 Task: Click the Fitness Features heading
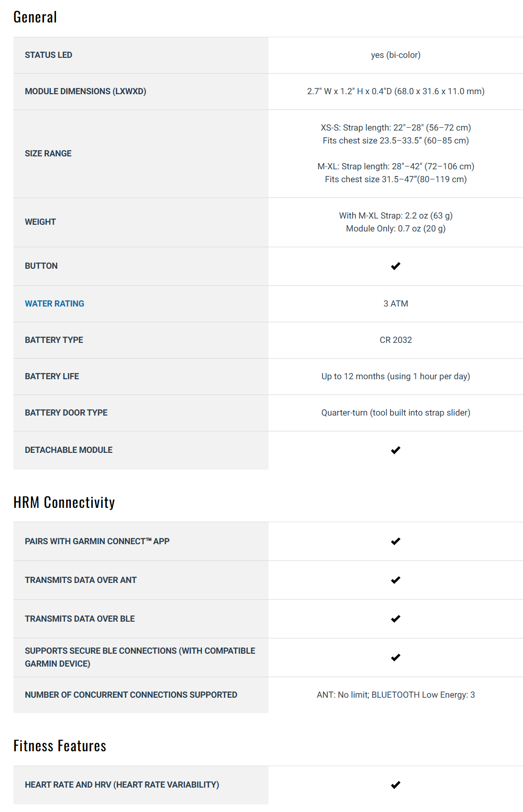(x=60, y=746)
